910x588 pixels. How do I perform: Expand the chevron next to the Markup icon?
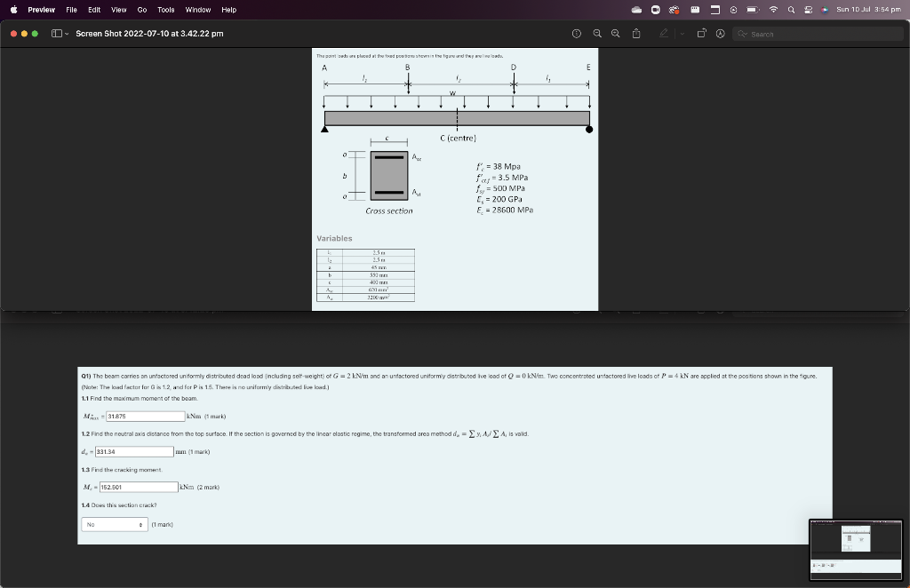[x=681, y=34]
